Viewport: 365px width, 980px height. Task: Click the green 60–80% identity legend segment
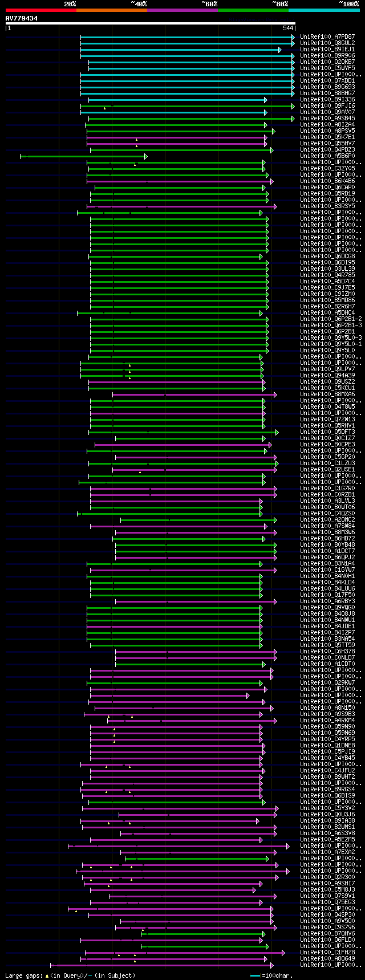253,10
